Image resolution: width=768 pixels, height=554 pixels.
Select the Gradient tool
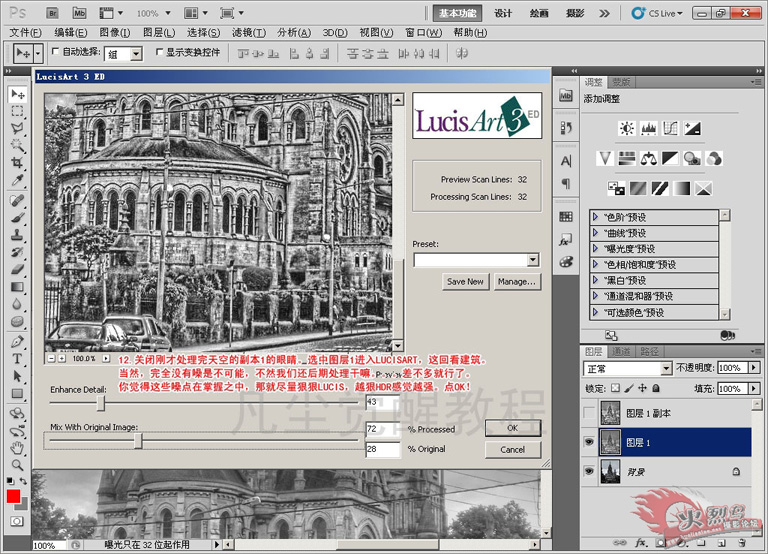pyautogui.click(x=18, y=287)
